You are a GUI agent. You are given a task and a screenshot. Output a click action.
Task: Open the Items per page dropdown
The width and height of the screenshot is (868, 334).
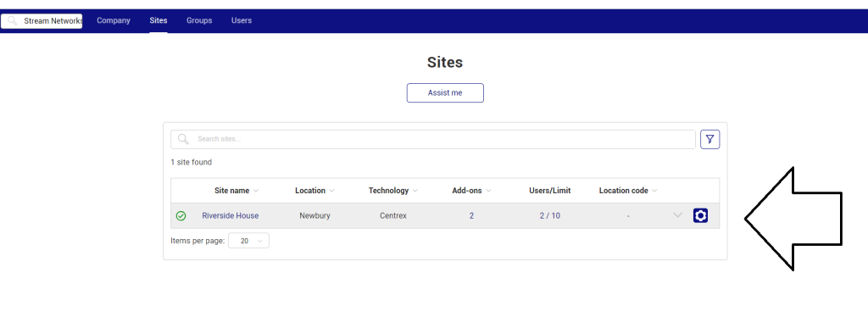[x=248, y=241]
